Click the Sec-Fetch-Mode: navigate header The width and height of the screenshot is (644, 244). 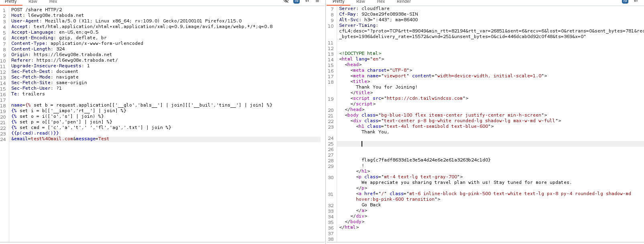(45, 77)
